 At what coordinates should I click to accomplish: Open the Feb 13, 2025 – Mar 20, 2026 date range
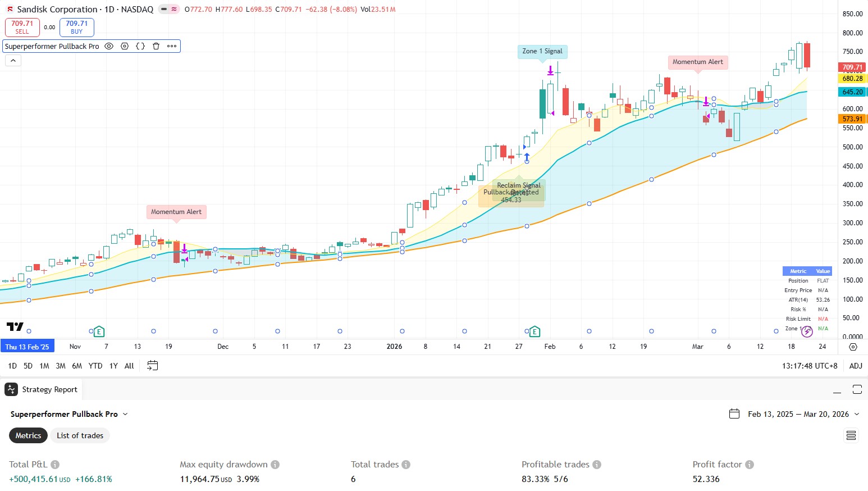pyautogui.click(x=798, y=414)
